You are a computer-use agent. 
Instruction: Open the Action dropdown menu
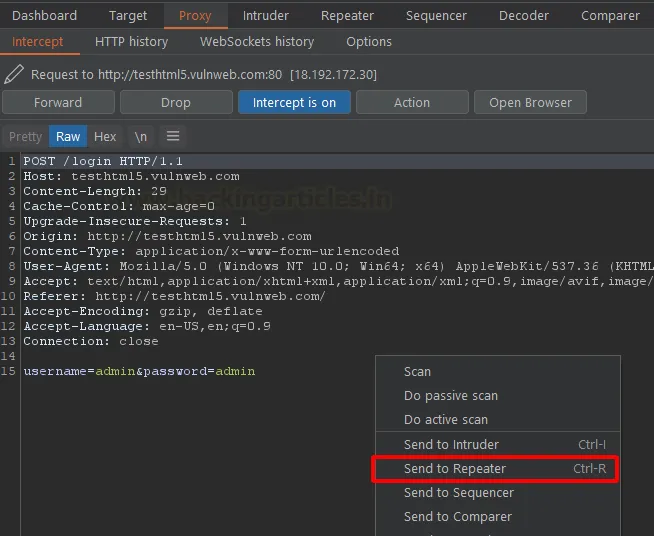tap(411, 103)
